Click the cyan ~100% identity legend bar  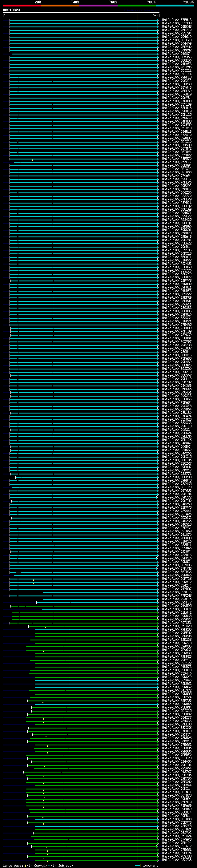click(x=175, y=6)
